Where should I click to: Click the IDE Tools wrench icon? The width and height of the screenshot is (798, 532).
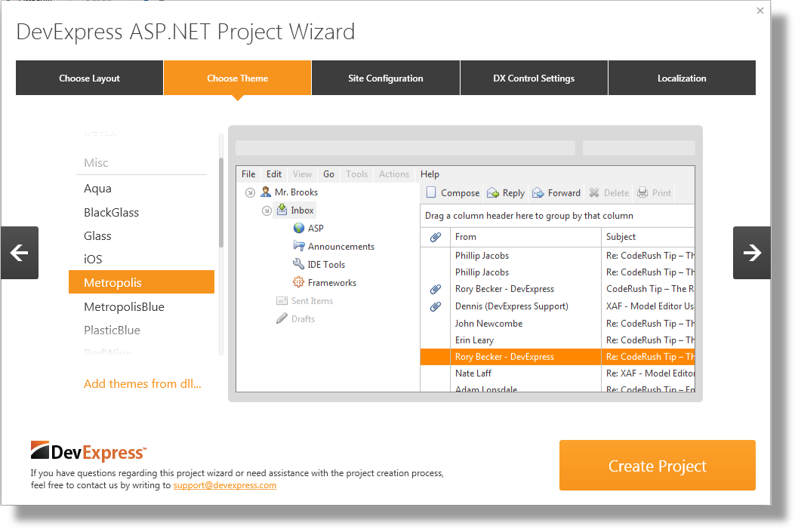tap(298, 263)
